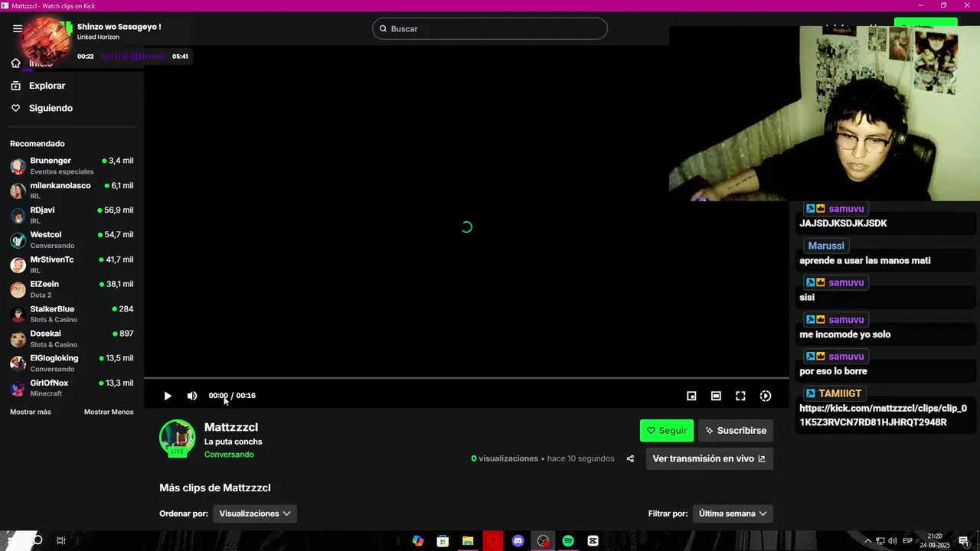Open CapCut from taskbar

coord(593,541)
